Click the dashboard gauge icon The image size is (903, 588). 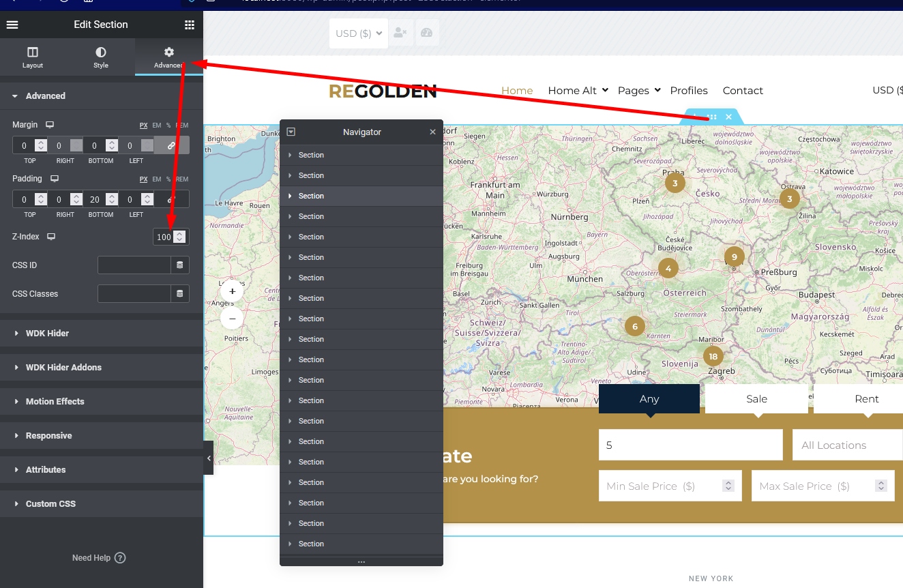[x=427, y=33]
